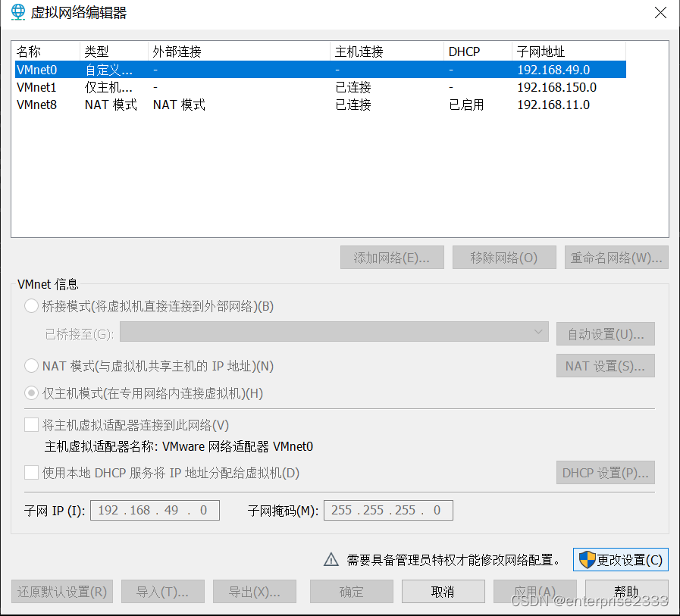The image size is (680, 616).
Task: Select the VMnet1 network row
Action: (321, 87)
